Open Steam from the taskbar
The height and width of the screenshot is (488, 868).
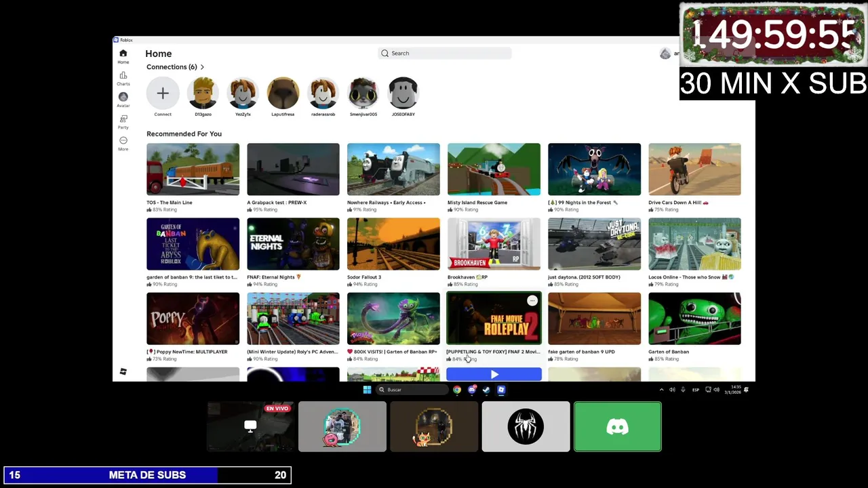pos(486,390)
